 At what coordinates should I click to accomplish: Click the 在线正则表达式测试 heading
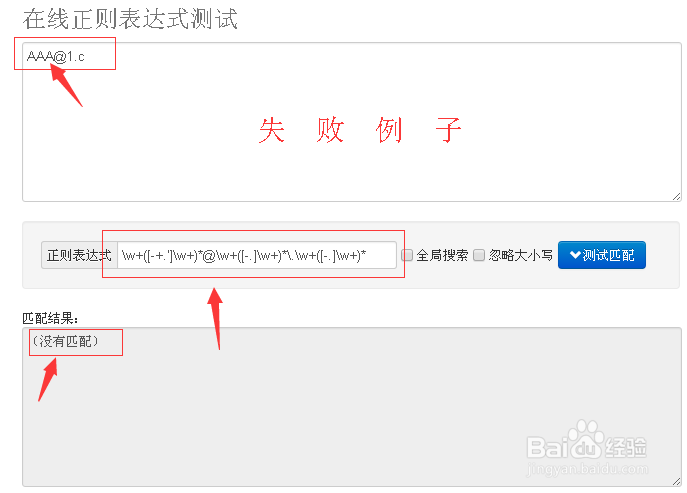pos(130,20)
